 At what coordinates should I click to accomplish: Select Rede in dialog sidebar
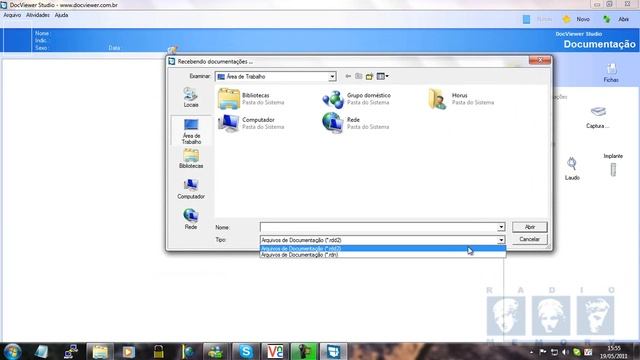191,219
